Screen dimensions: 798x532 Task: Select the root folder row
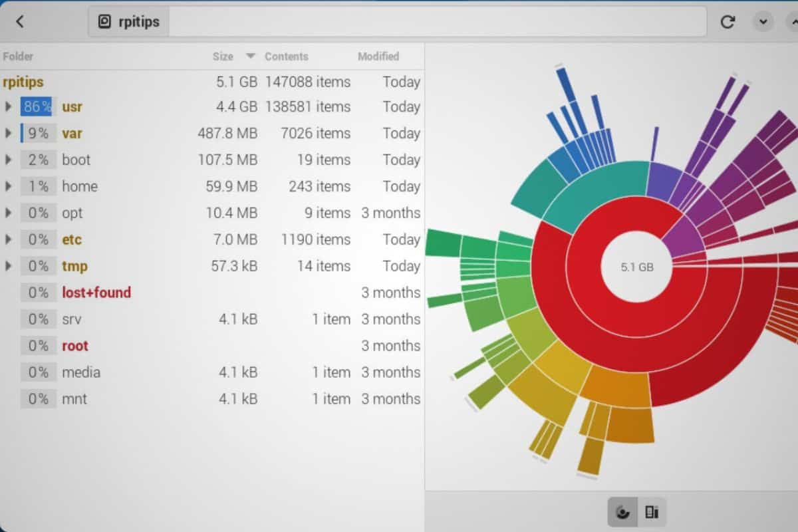[x=75, y=346]
